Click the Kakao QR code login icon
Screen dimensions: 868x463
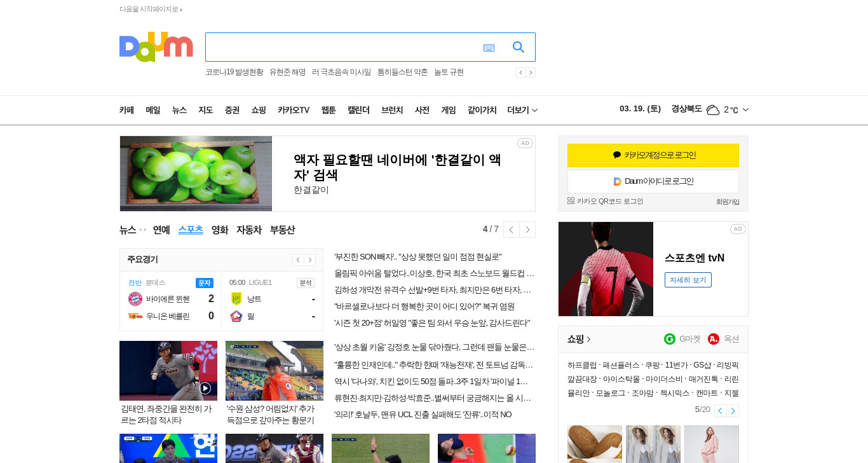pyautogui.click(x=571, y=201)
